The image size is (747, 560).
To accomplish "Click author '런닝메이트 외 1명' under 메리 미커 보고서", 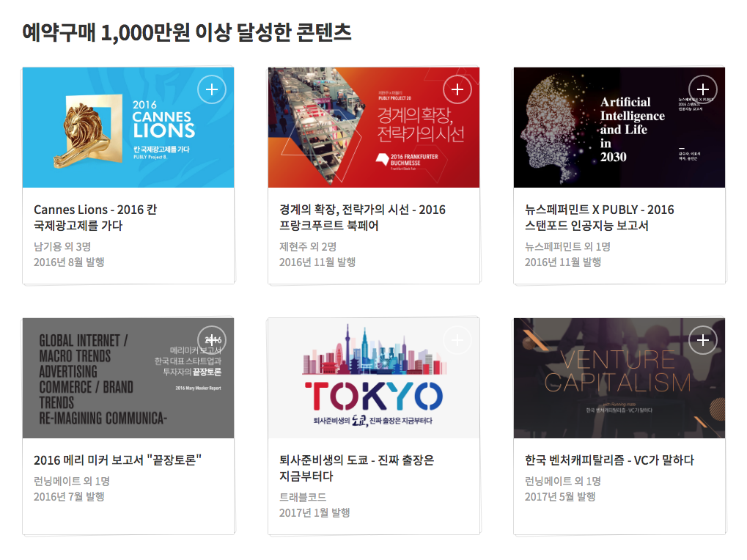I will coord(71,482).
